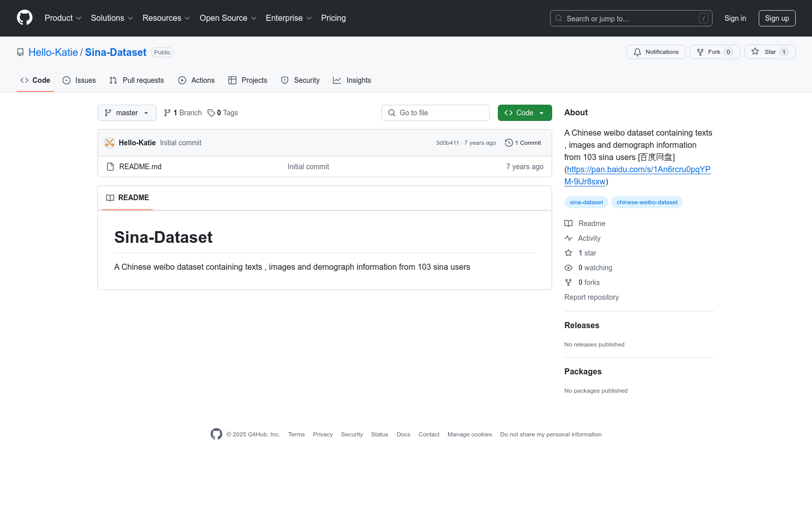Open the Issues tab
Screen dimensions: 812x508
click(79, 80)
